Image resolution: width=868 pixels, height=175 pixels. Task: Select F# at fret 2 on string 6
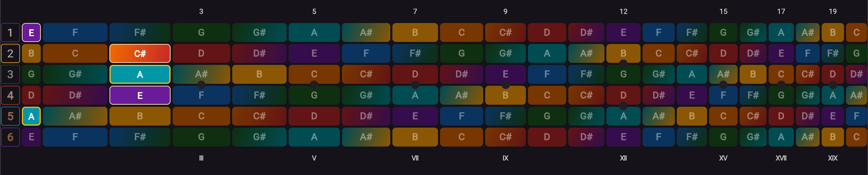[x=140, y=137]
